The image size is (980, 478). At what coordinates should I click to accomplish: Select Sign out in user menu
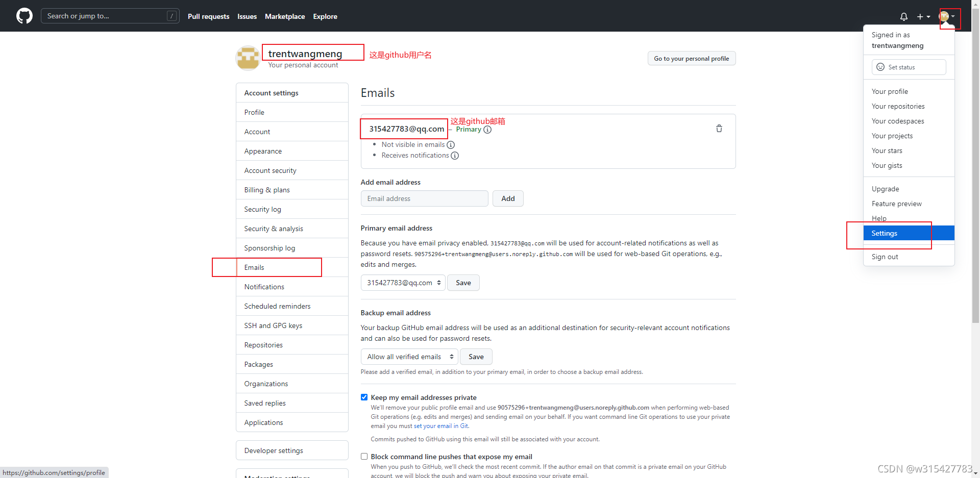(909, 257)
